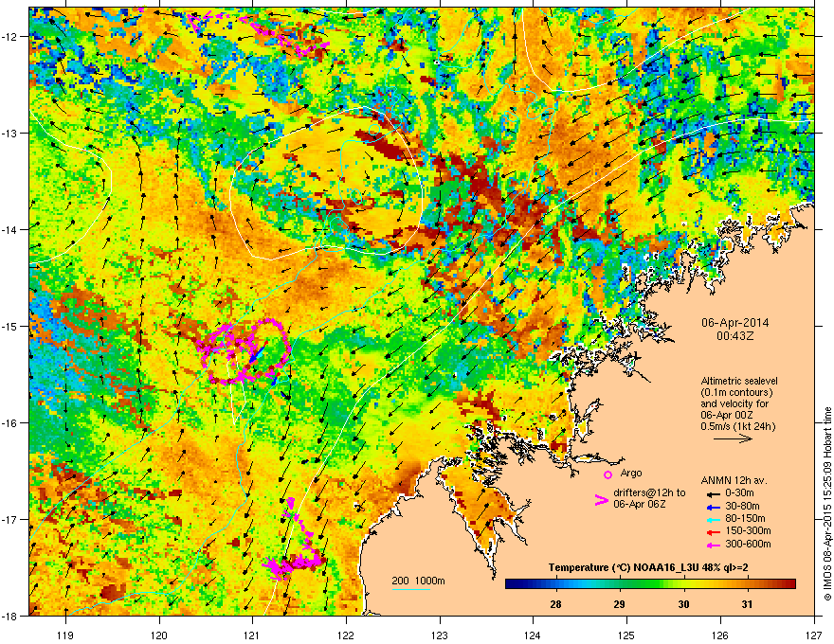Click the dark red end of temperature colorbar
834x644 pixels.
point(789,584)
